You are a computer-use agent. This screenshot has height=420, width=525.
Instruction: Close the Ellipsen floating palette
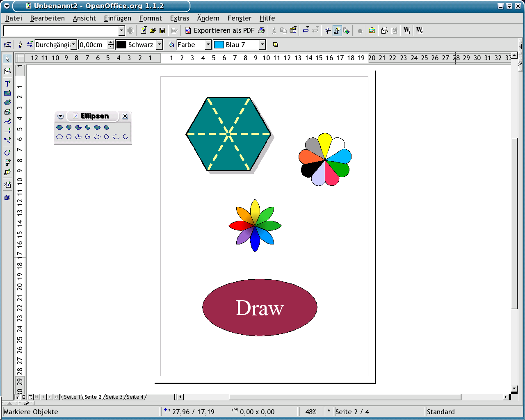coord(125,116)
